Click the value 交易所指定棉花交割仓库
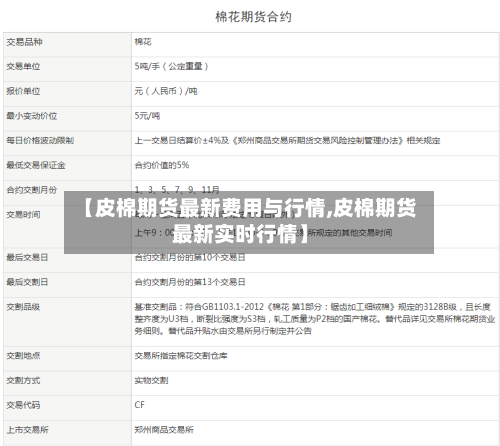Screen dimensions: 500x446 click(181, 356)
